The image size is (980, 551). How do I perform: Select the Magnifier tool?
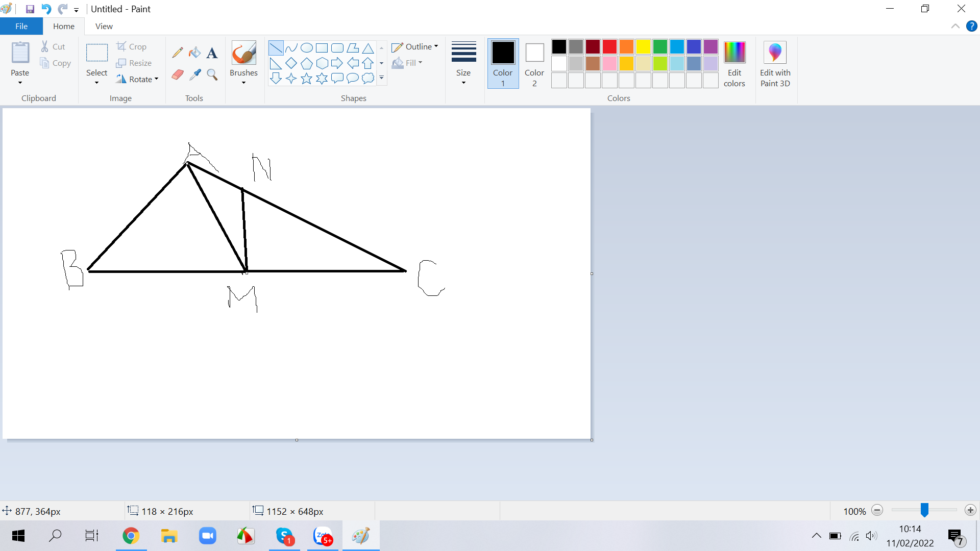[x=212, y=75]
